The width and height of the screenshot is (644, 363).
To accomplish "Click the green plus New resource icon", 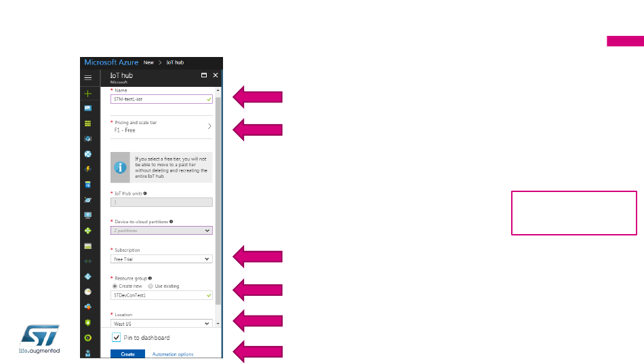I will [x=88, y=94].
